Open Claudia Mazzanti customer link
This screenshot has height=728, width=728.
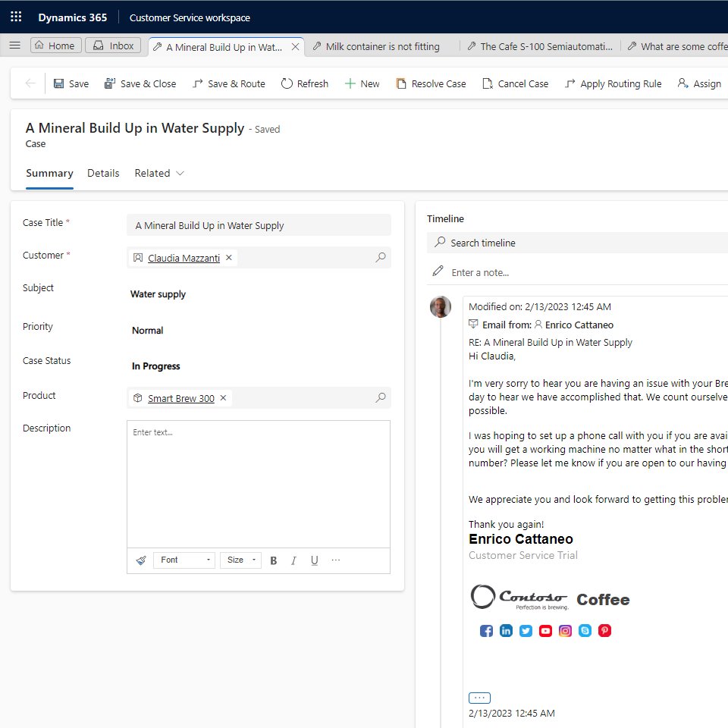pos(184,258)
